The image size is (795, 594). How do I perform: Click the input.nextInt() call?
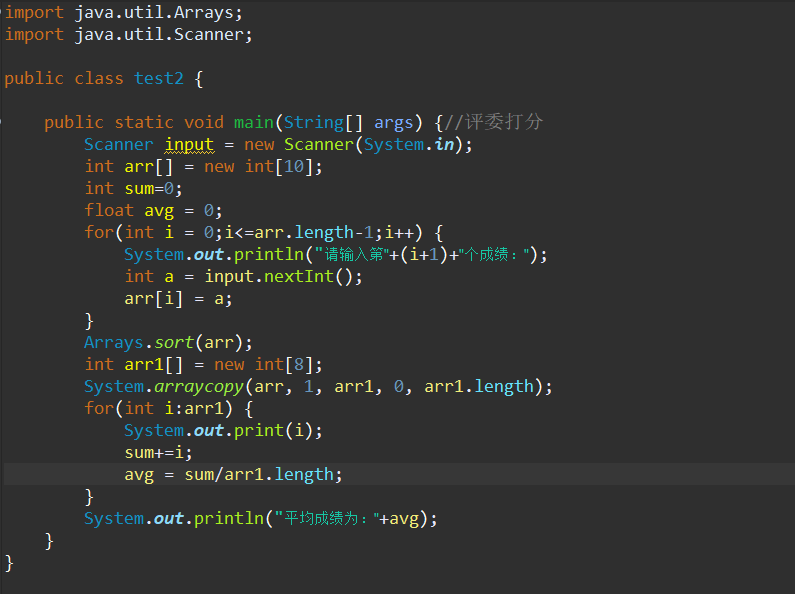[x=278, y=277]
